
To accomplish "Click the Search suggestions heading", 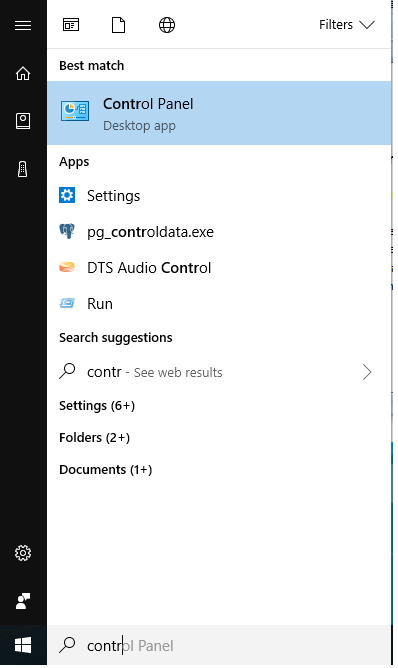I will pyautogui.click(x=116, y=339).
